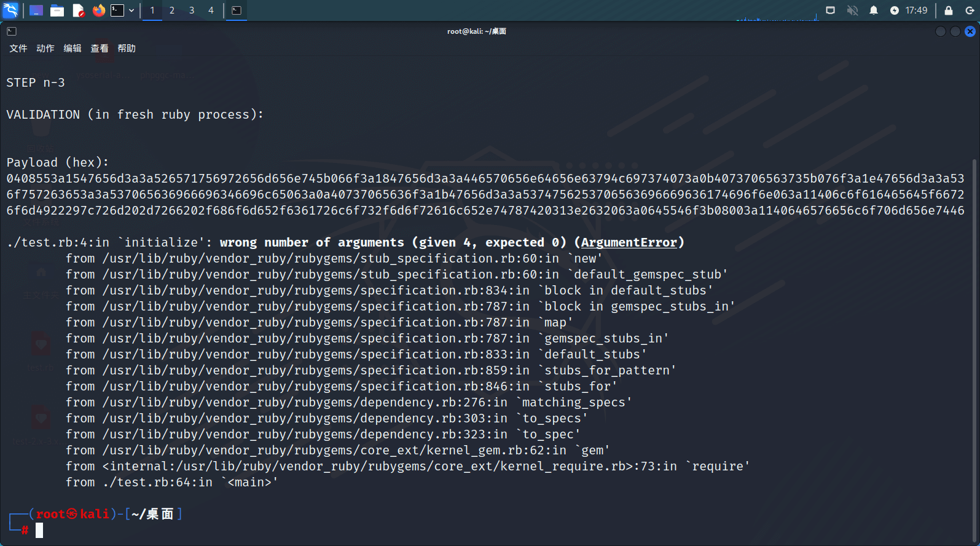This screenshot has height=546, width=980.
Task: Click the terminal cursor at the prompt
Action: coord(39,530)
